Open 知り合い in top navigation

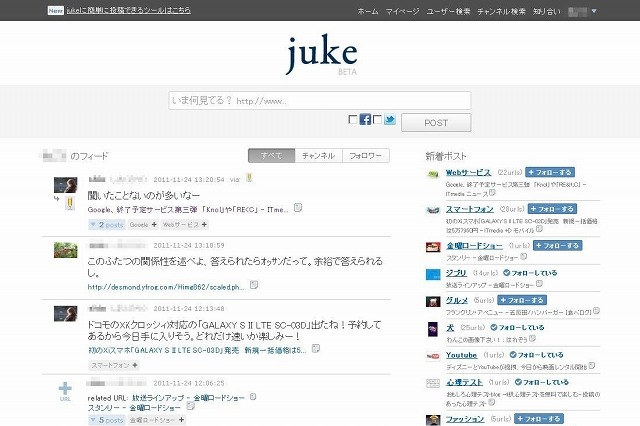tap(547, 11)
